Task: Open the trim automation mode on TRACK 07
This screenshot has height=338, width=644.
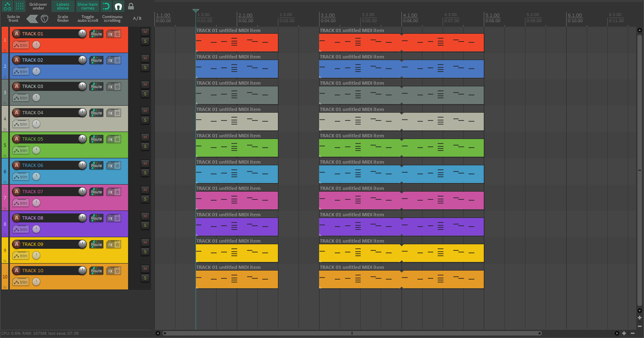Action: tap(21, 203)
